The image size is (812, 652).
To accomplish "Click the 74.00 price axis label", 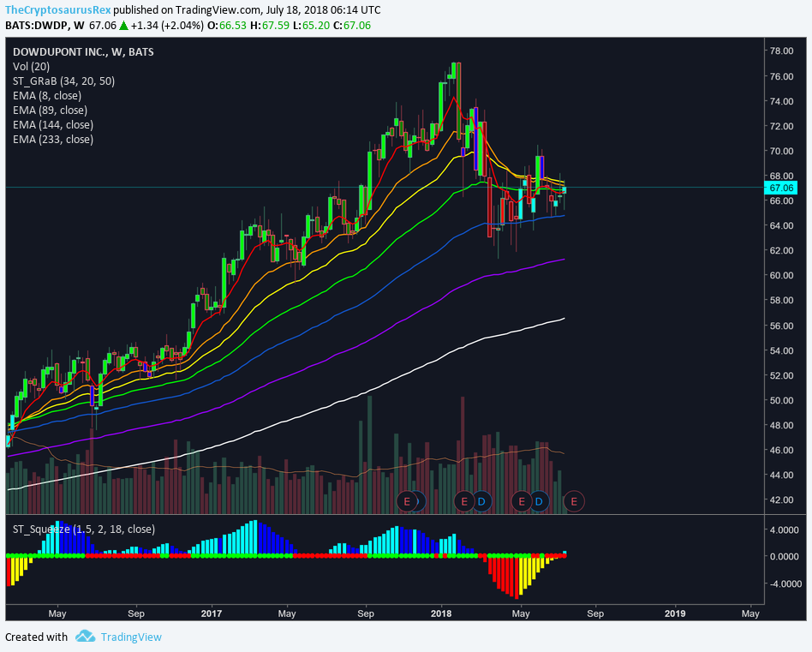I will click(x=781, y=101).
